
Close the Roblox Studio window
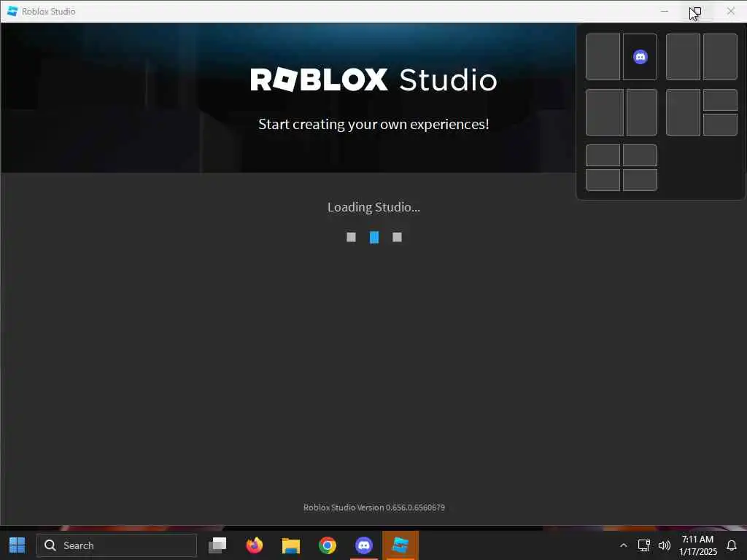[731, 11]
